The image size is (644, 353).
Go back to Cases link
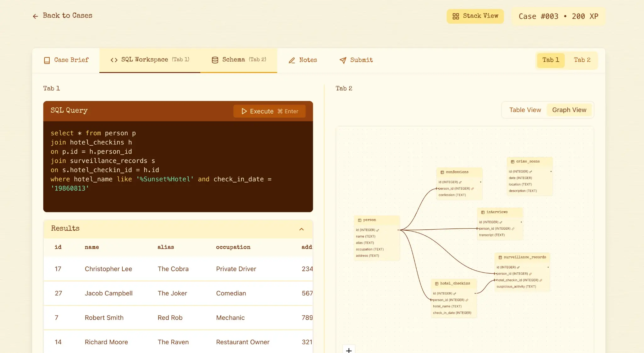coord(62,16)
